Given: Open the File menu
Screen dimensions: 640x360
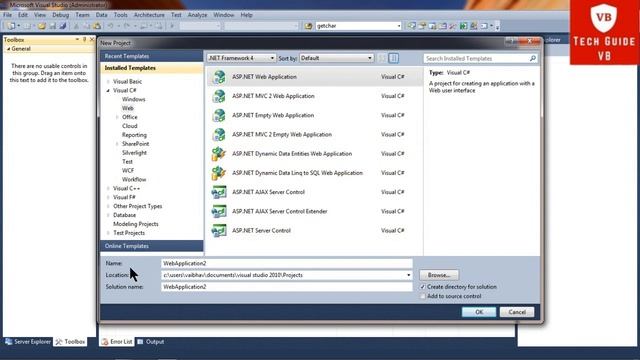Looking at the screenshot, I should (7, 15).
